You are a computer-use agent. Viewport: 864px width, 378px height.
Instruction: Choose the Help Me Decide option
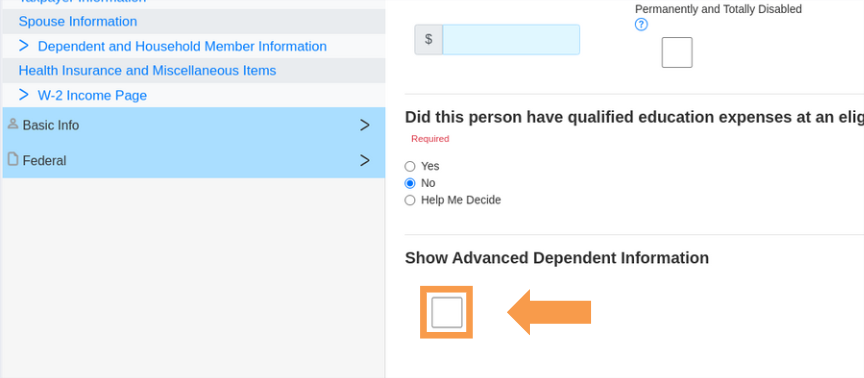point(409,201)
